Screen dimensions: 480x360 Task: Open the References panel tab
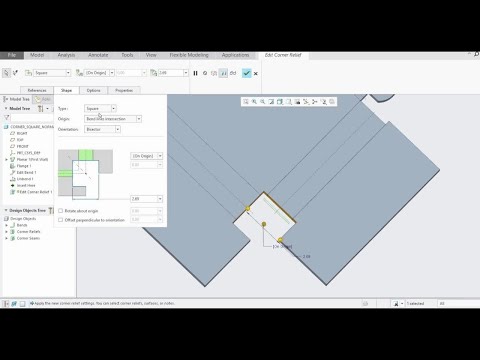pyautogui.click(x=37, y=90)
